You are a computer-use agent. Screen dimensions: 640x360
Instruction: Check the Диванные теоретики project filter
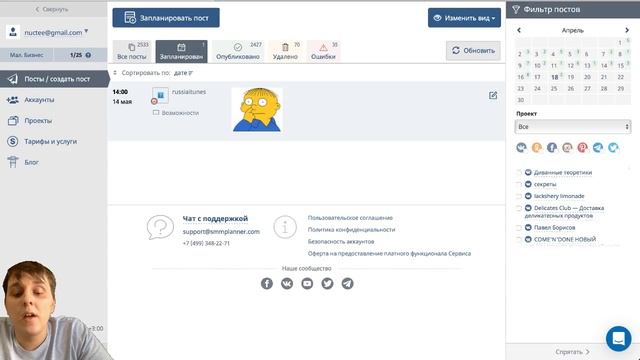pos(519,173)
